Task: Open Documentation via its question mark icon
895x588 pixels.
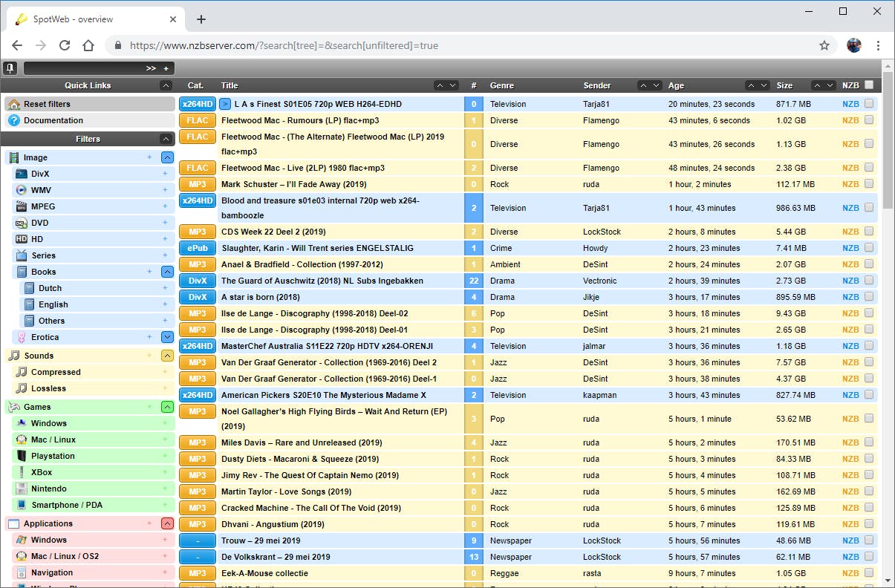Action: click(x=14, y=120)
